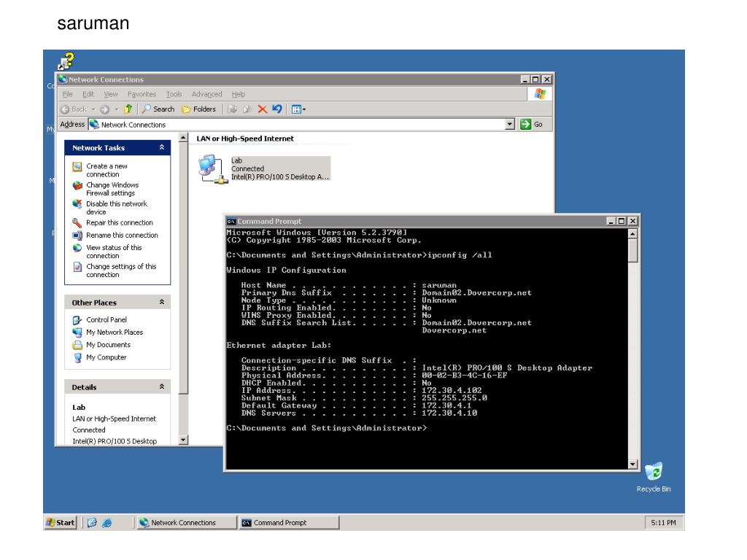Click the Change Windows Firewall settings icon

[x=77, y=186]
